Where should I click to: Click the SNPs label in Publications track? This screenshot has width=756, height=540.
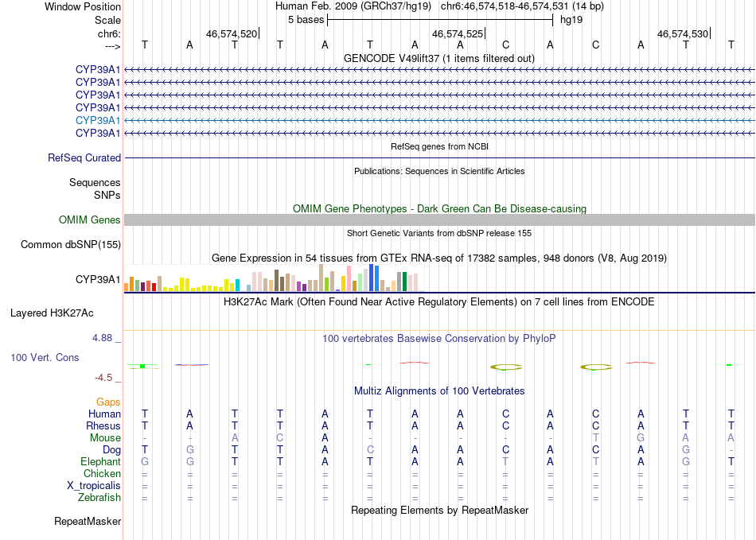coord(107,195)
